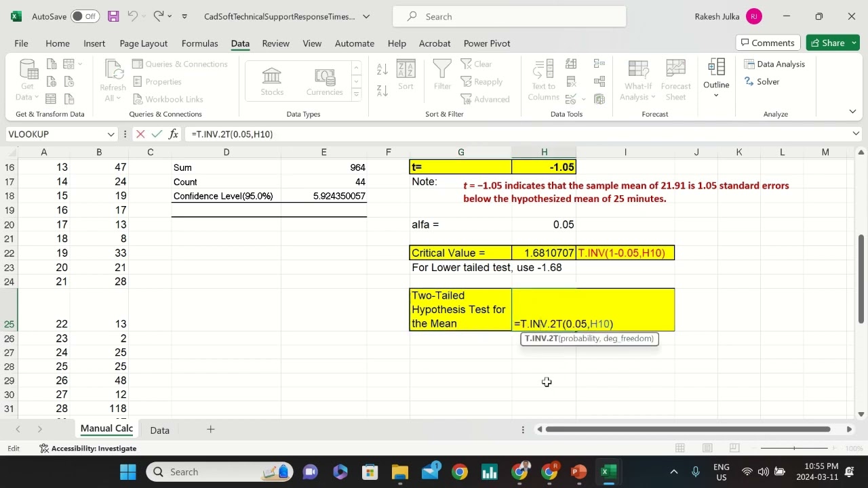Expand the Outline group dropdown

point(716,95)
